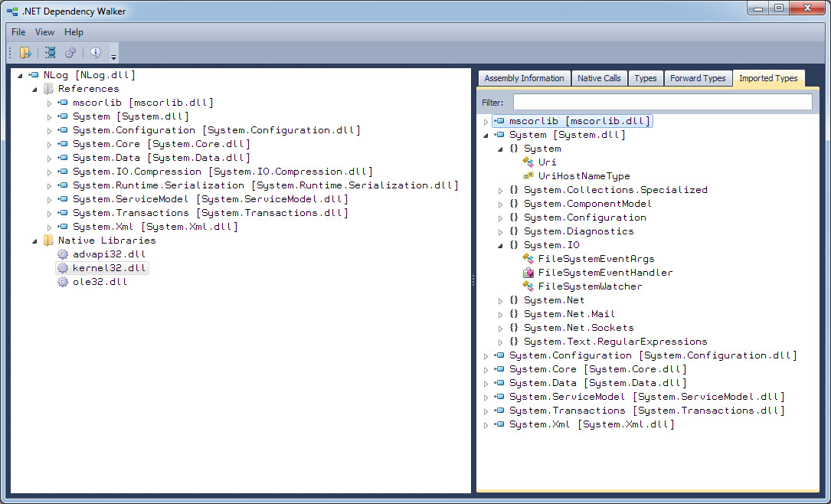Image resolution: width=831 pixels, height=504 pixels.
Task: Select System.Transactions in left tree
Action: (x=211, y=212)
